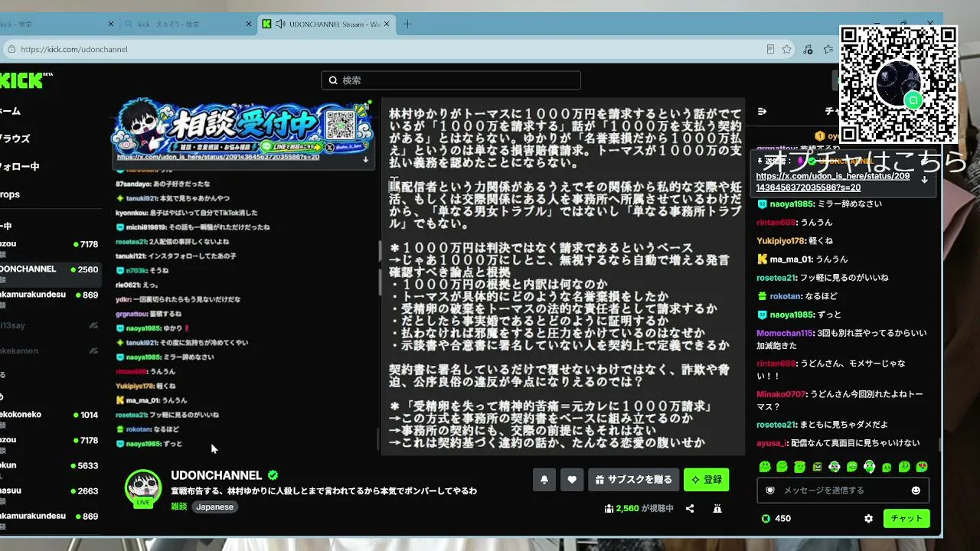Viewport: 980px width, 551px height.
Task: Open the フォロー中 item in the sidebar
Action: (x=19, y=166)
